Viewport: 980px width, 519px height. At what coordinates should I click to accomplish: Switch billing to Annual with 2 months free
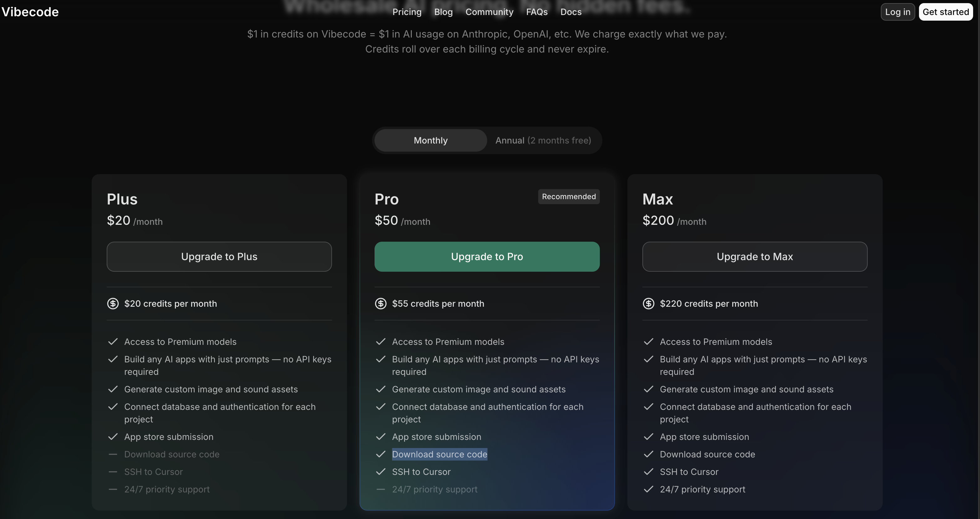point(543,140)
